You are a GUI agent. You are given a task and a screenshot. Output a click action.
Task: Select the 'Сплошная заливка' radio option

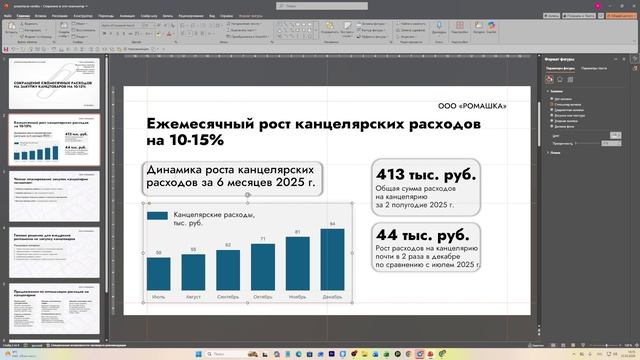(551, 104)
